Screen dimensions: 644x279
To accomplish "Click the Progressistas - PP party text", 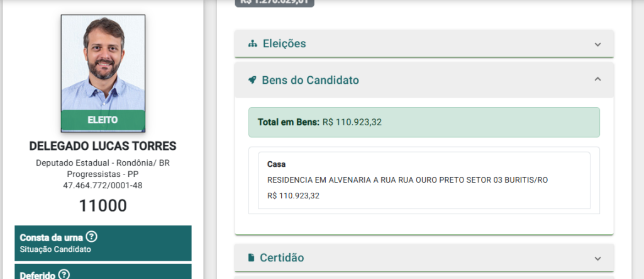I will 103,174.
